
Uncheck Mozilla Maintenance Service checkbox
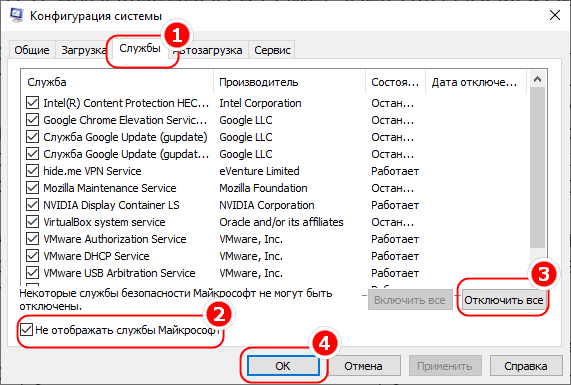click(x=32, y=188)
